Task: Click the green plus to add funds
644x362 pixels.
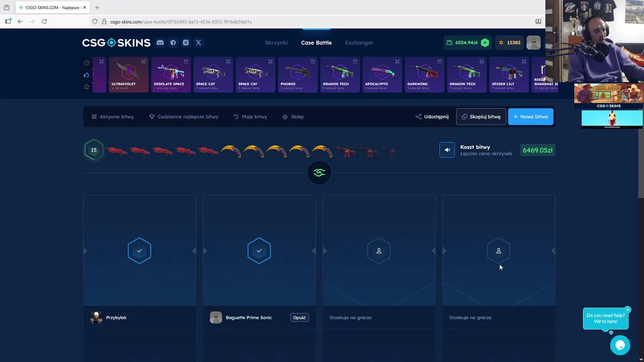Action: (x=485, y=43)
